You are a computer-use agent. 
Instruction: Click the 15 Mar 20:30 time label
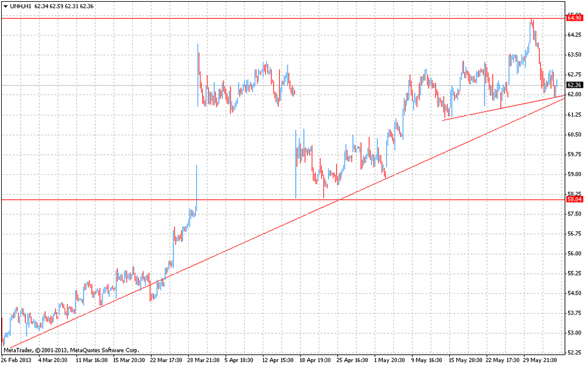point(129,360)
